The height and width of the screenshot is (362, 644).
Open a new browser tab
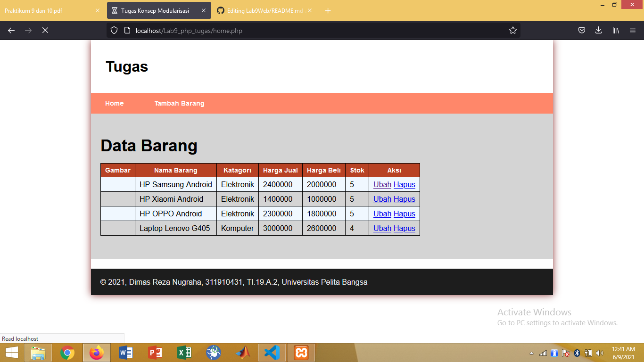click(328, 10)
